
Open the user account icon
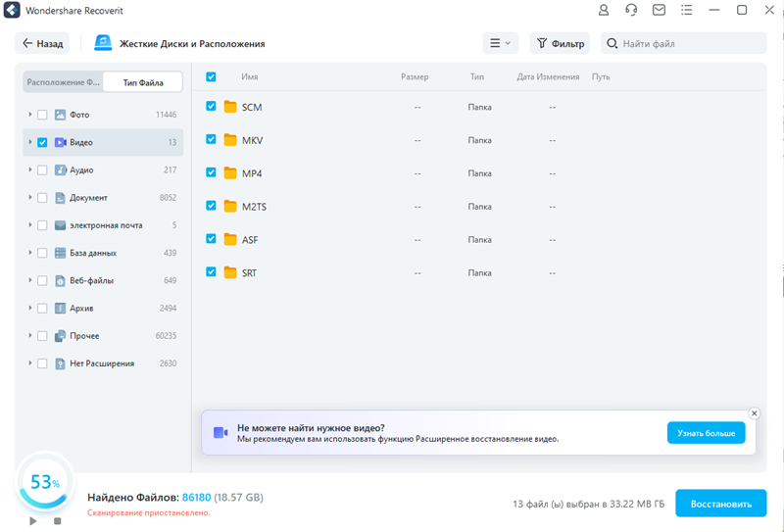point(604,11)
